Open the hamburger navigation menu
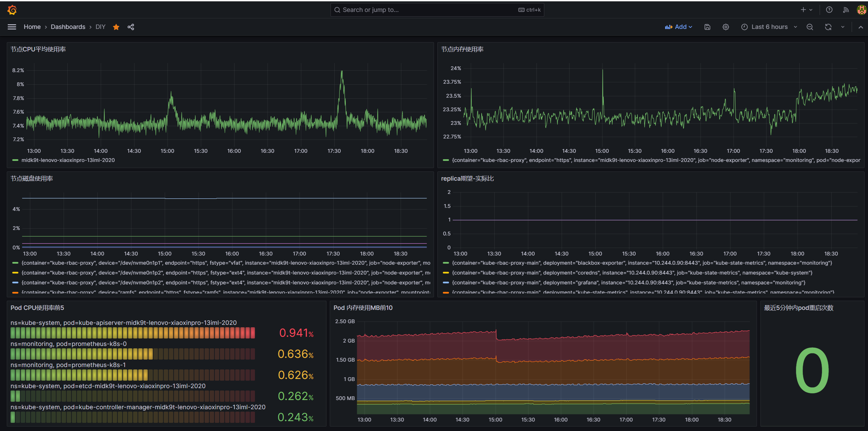The image size is (868, 431). click(x=12, y=27)
